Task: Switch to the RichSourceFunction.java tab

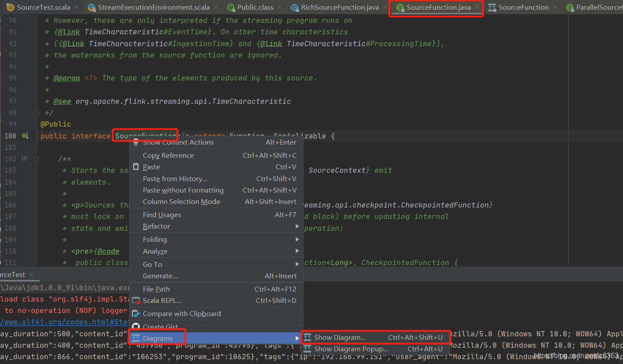Action: click(x=340, y=7)
